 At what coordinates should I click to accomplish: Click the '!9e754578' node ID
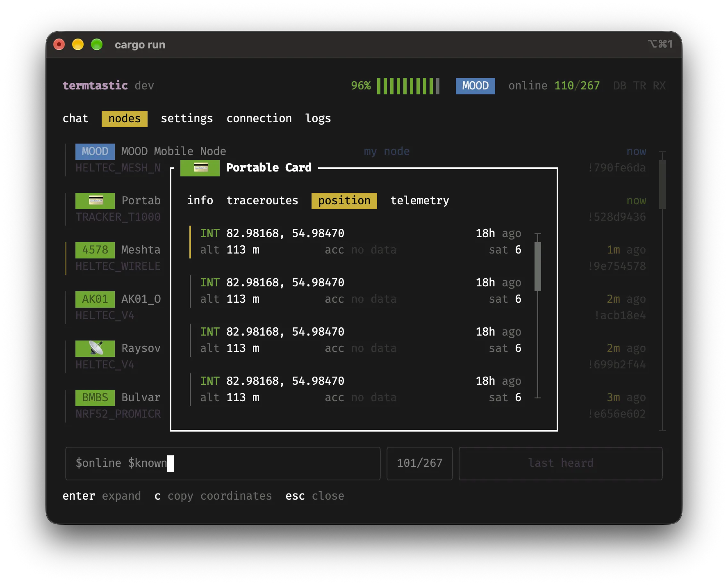tap(617, 266)
